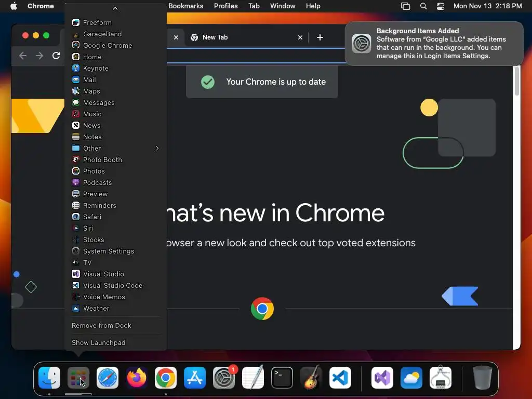Image resolution: width=532 pixels, height=399 pixels.
Task: Choose Safari in the Launchpad menu
Action: (x=115, y=217)
